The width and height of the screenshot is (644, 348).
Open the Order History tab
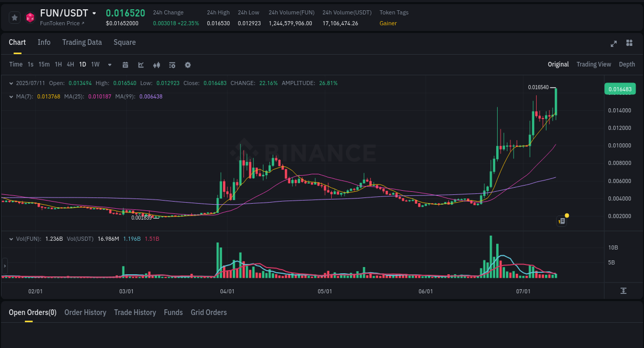tap(85, 312)
